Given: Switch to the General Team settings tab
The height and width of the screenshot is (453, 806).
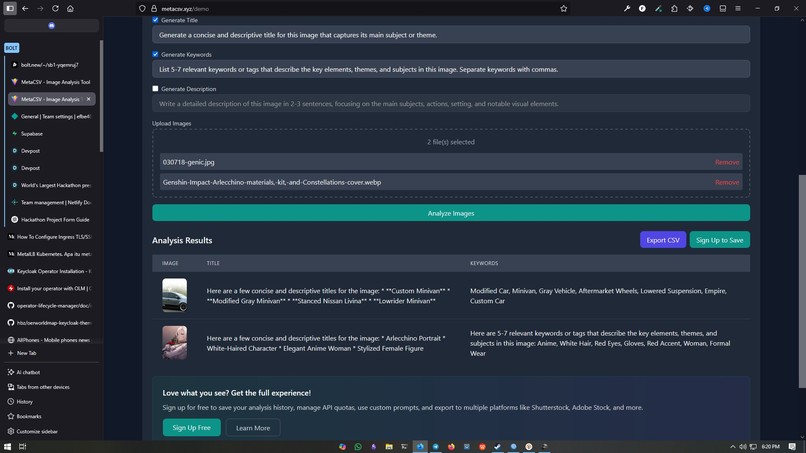Looking at the screenshot, I should [51, 117].
